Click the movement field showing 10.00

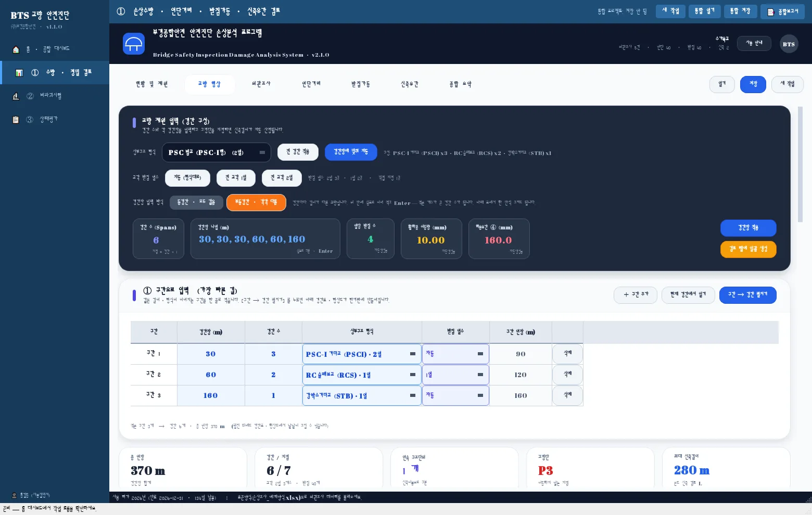(431, 239)
